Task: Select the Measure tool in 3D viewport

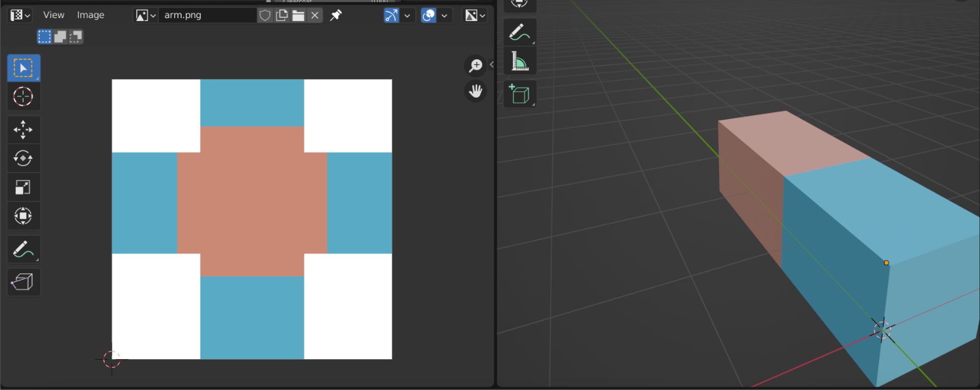Action: pos(520,61)
